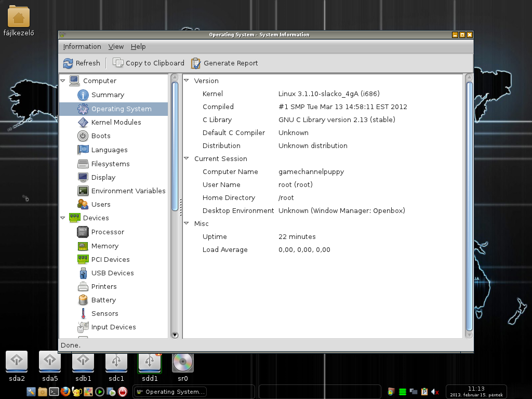
Task: Show the Languages information
Action: point(109,150)
